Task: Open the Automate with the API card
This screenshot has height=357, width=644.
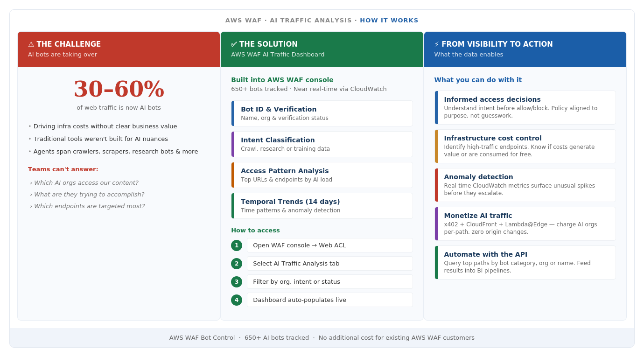Action: click(525, 263)
